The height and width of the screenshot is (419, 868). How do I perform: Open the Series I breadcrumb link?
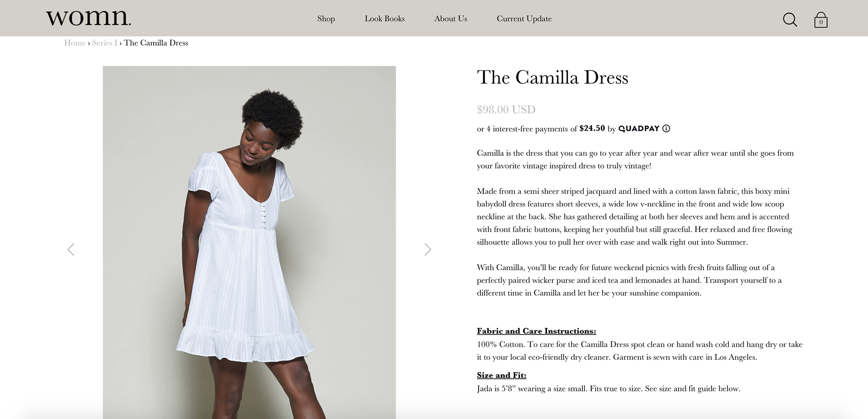tap(104, 43)
